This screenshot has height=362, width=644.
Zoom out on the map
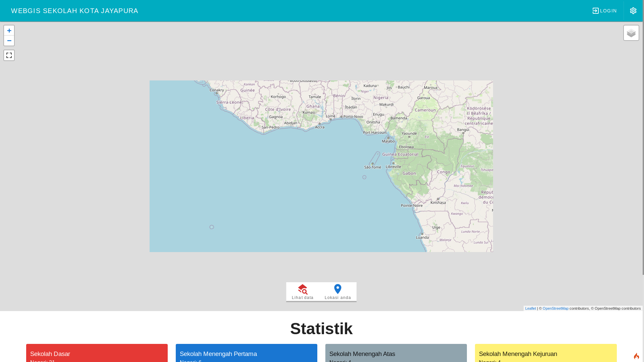click(x=9, y=41)
